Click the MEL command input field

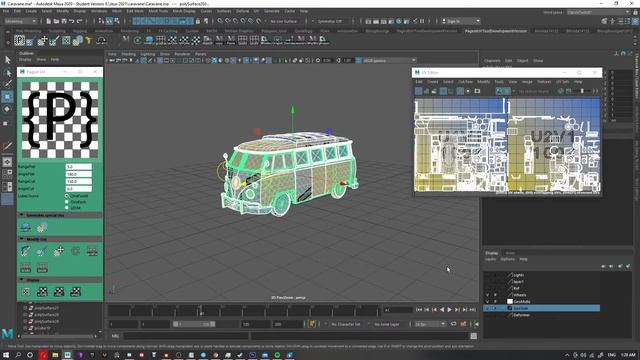coord(186,336)
